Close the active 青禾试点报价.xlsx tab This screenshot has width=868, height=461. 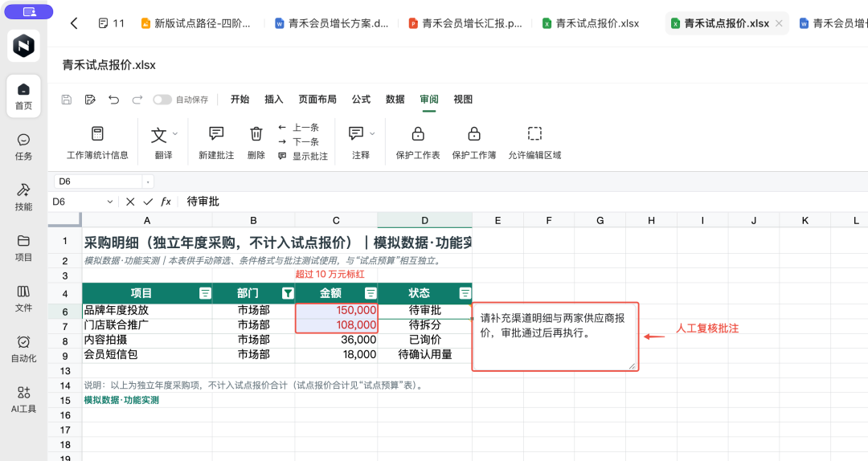(x=779, y=23)
